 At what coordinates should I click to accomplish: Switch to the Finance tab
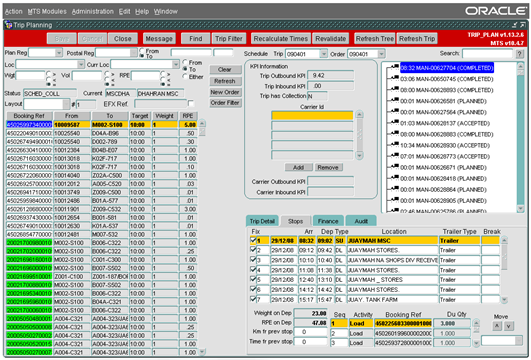click(328, 221)
